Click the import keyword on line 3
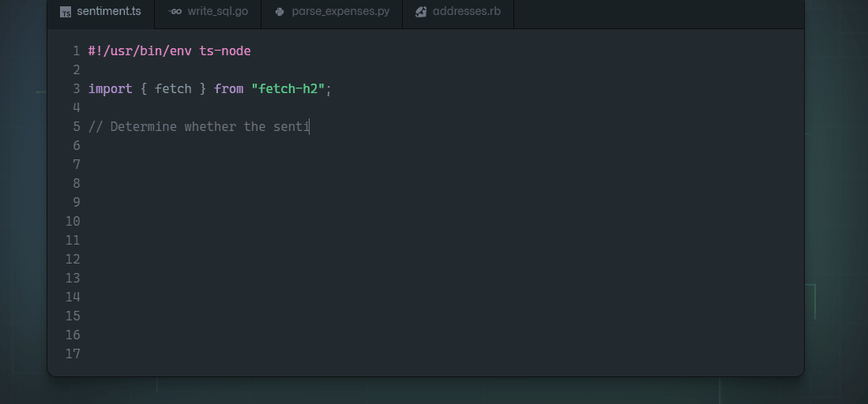 (x=110, y=89)
